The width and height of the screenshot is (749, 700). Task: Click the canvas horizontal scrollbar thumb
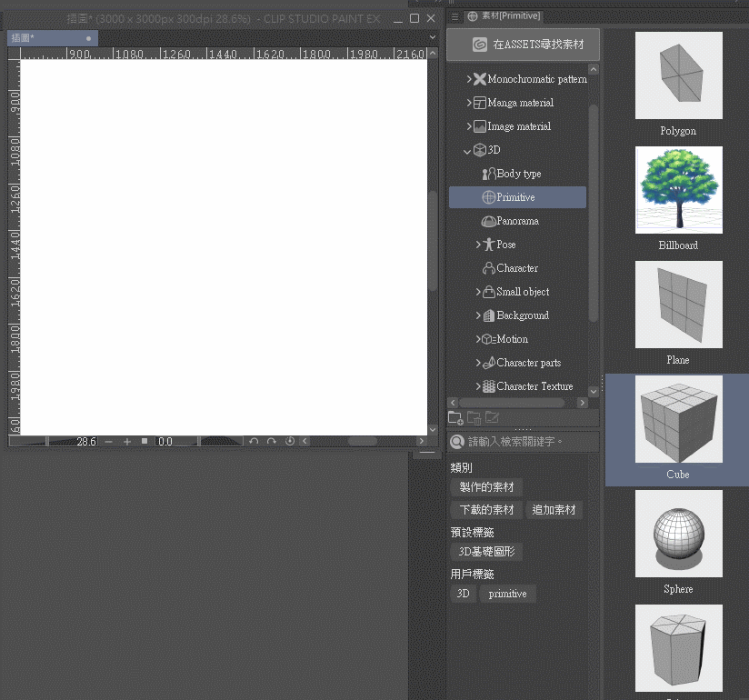click(x=363, y=441)
